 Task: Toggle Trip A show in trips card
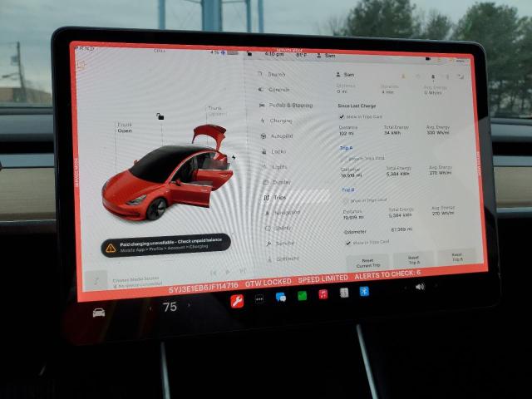coord(343,159)
